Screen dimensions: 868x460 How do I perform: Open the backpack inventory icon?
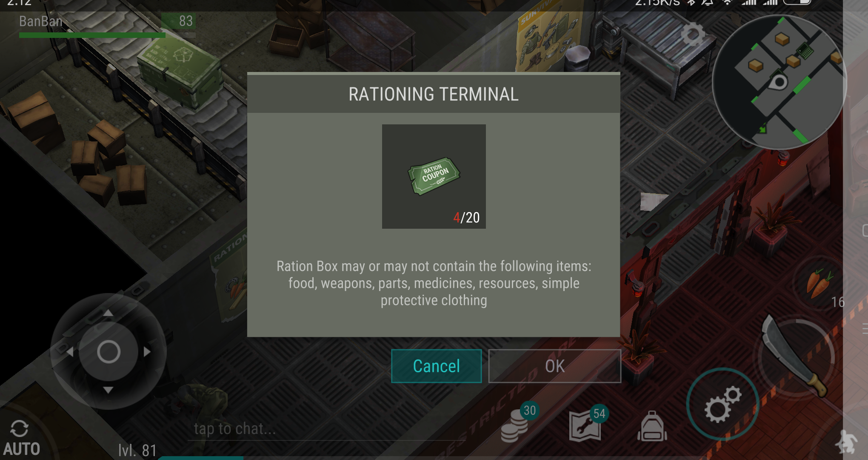click(652, 426)
